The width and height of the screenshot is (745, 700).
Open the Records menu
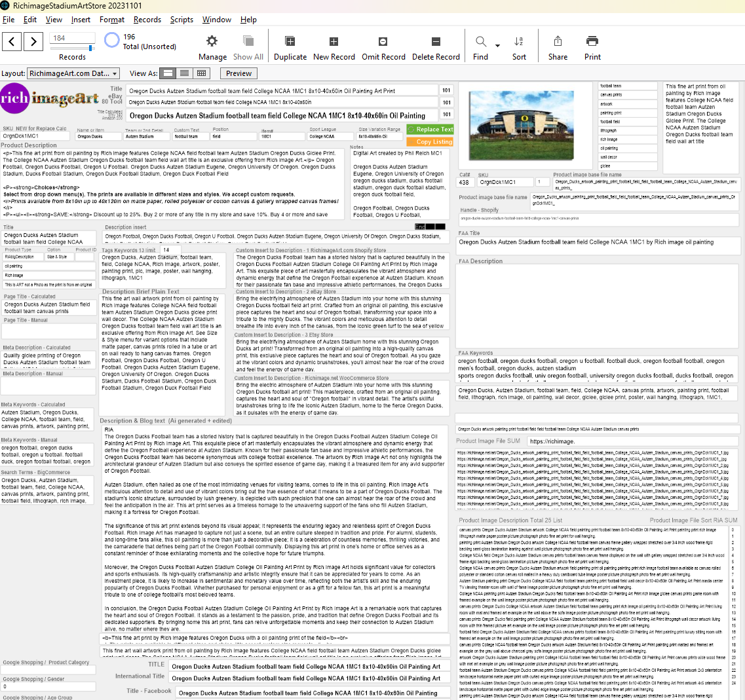pyautogui.click(x=147, y=20)
